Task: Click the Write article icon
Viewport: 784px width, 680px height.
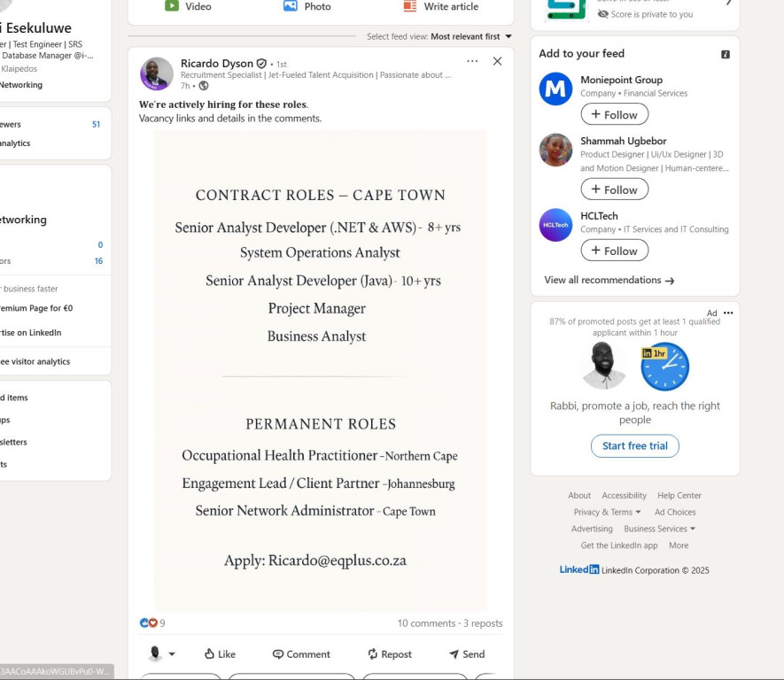Action: [x=410, y=6]
